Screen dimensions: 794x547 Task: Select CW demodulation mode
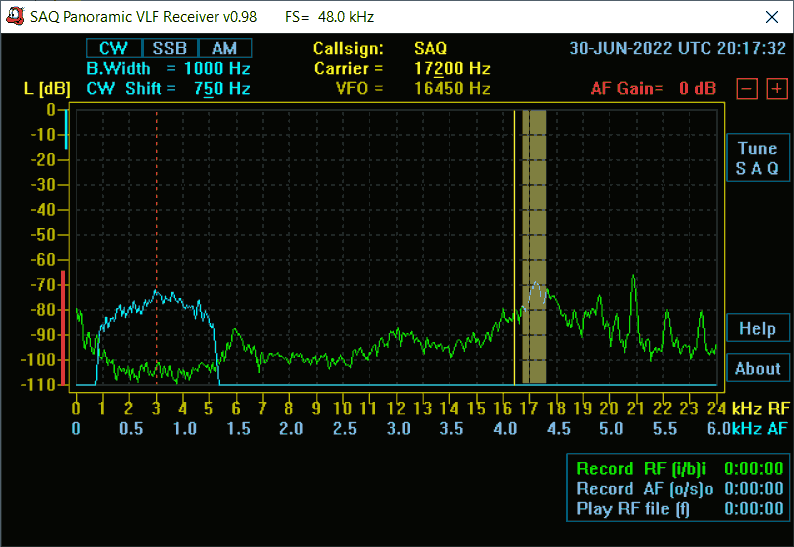[113, 49]
